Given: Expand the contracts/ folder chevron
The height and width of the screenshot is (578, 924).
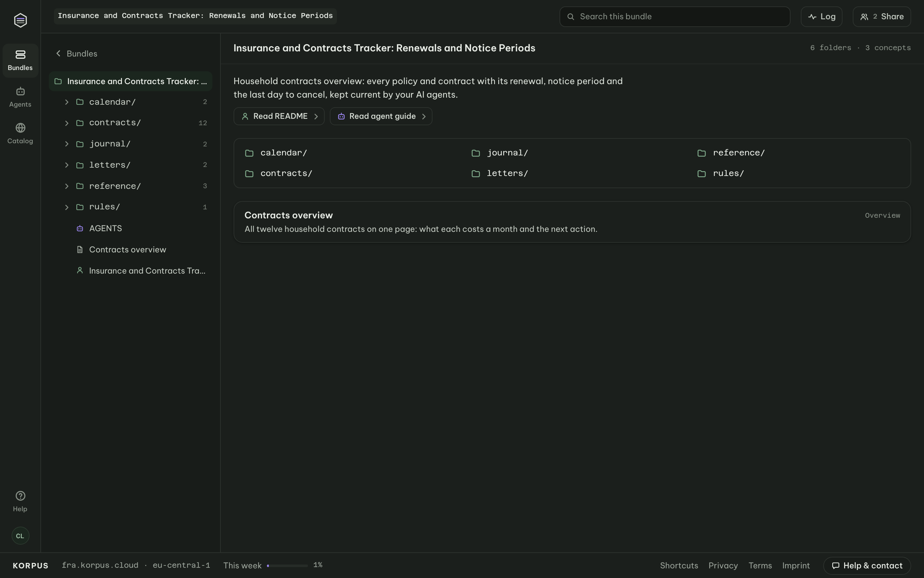Looking at the screenshot, I should pos(67,123).
